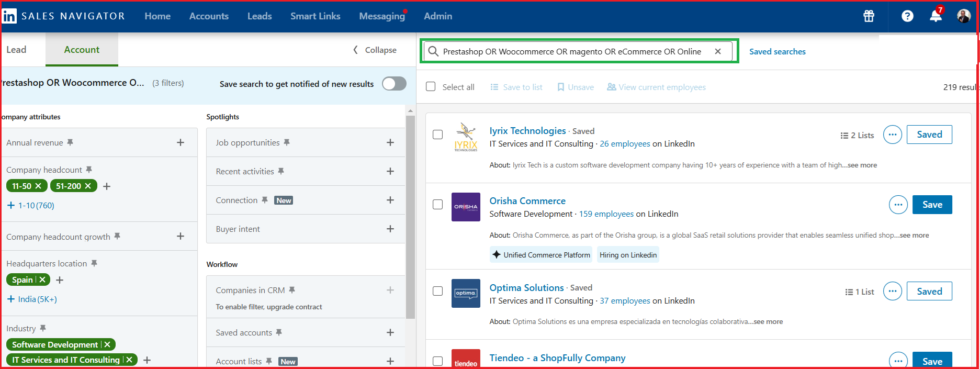Open Orisha Commerce logo thumbnail
This screenshot has width=980, height=369.
(x=466, y=207)
